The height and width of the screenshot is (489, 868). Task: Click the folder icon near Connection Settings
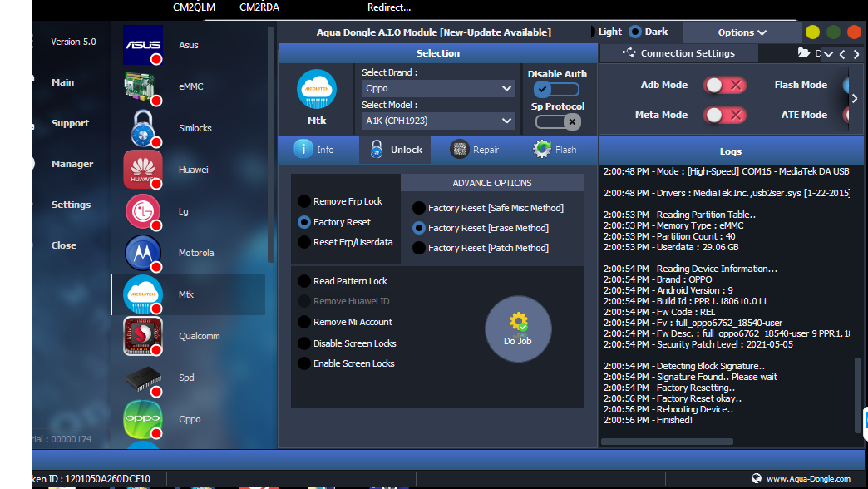[804, 52]
